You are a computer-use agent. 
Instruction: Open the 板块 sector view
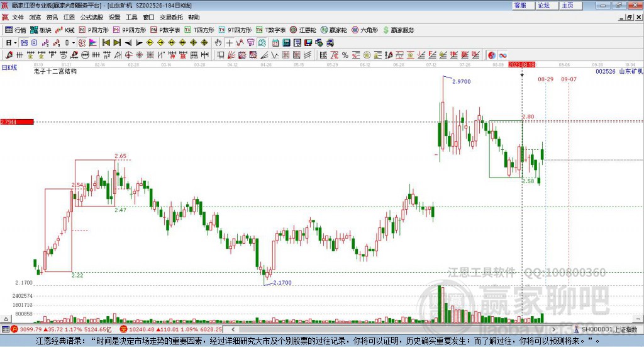click(x=40, y=30)
